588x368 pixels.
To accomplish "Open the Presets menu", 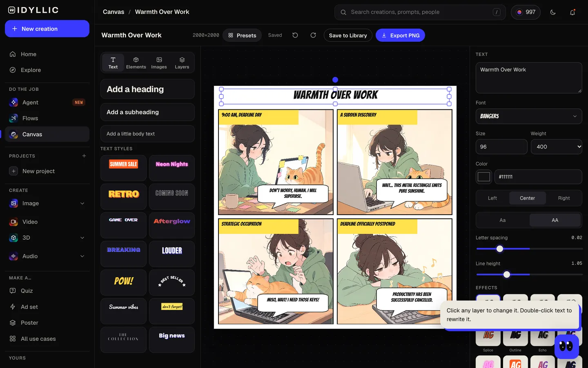I will pos(242,35).
